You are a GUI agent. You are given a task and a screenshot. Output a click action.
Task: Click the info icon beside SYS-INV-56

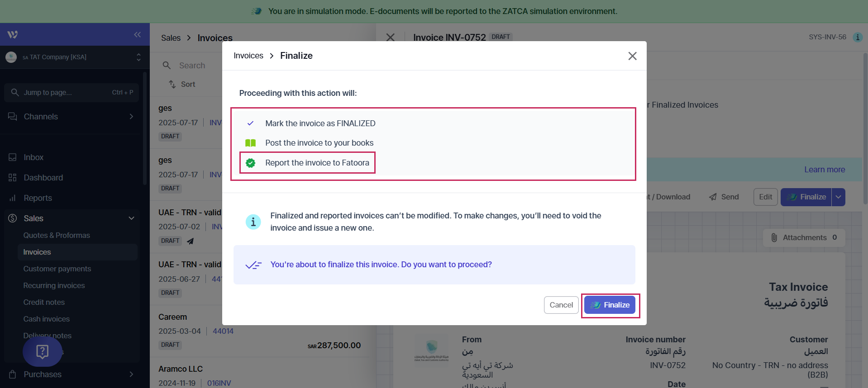click(858, 37)
